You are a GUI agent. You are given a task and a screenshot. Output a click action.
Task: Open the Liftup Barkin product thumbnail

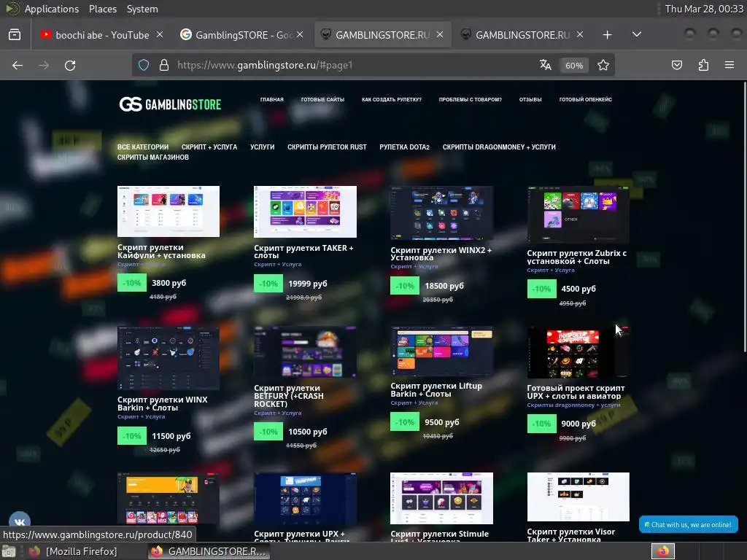(441, 351)
